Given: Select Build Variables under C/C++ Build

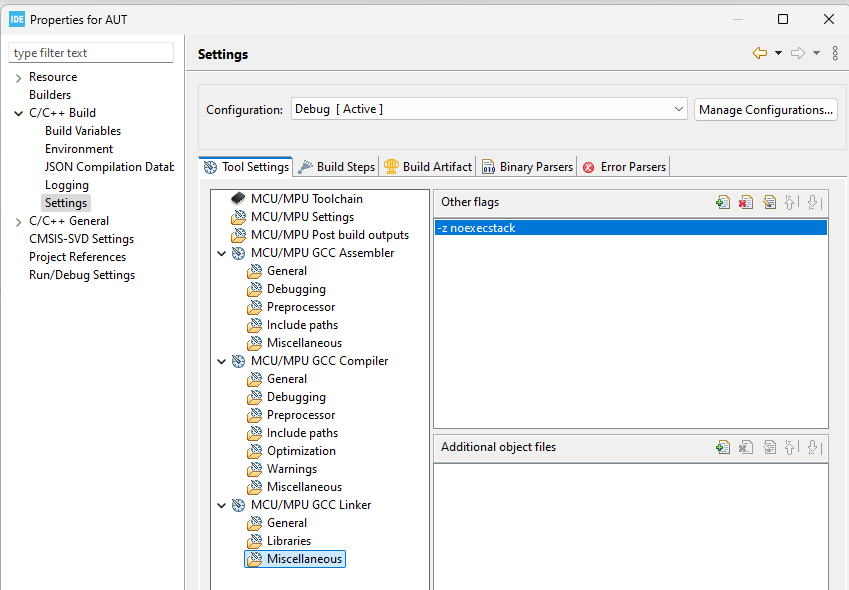Looking at the screenshot, I should click(x=83, y=131).
